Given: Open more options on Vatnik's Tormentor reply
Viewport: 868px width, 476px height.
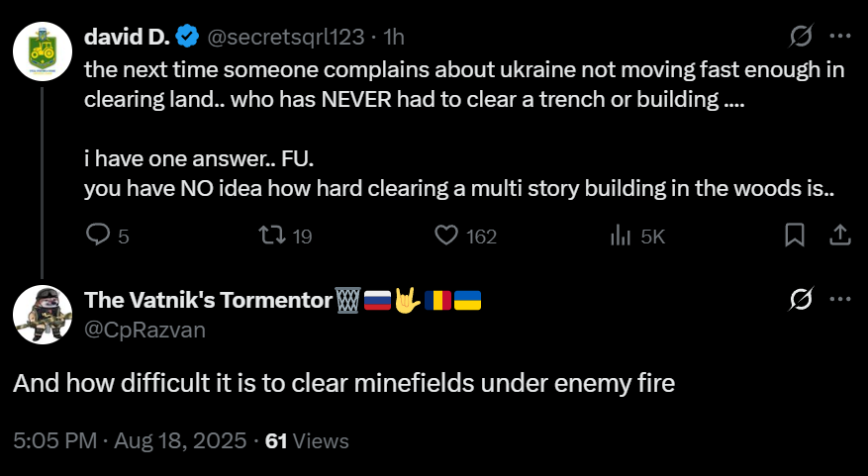Looking at the screenshot, I should pyautogui.click(x=839, y=300).
